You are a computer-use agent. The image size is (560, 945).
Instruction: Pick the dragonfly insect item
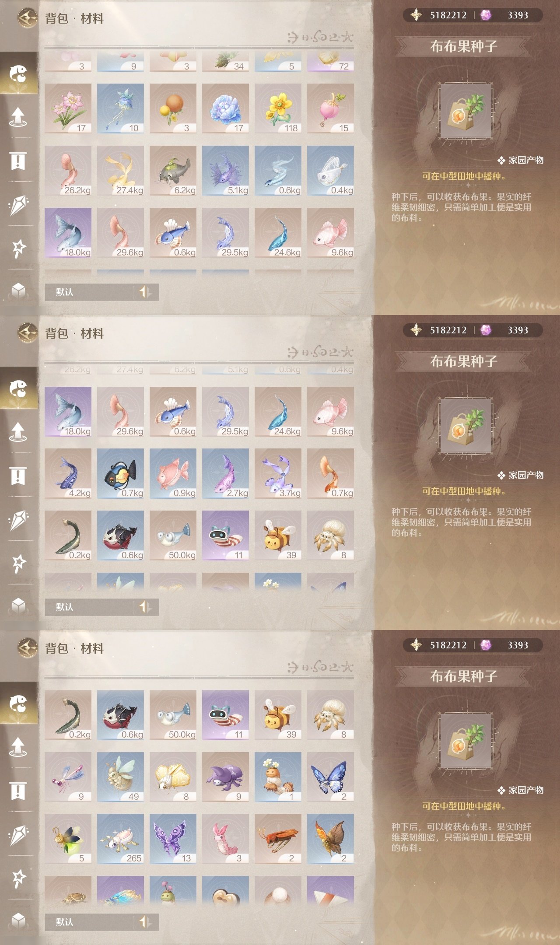[x=68, y=777]
